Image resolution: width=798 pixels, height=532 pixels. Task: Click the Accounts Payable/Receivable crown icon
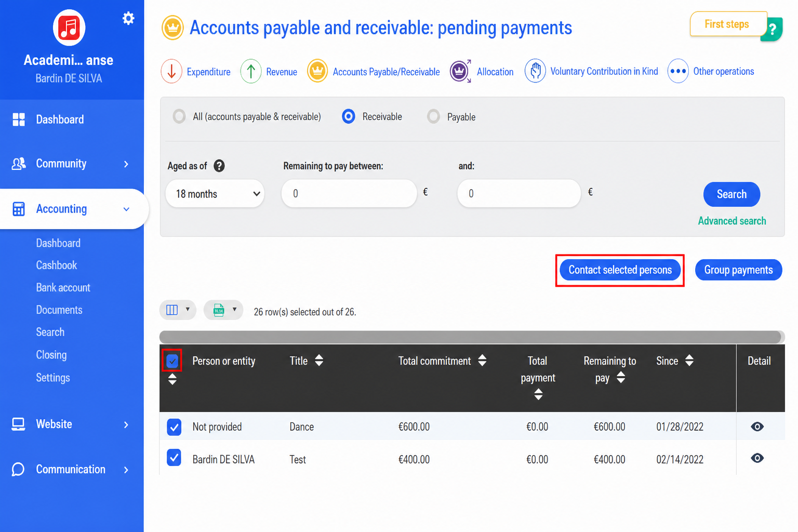tap(317, 71)
